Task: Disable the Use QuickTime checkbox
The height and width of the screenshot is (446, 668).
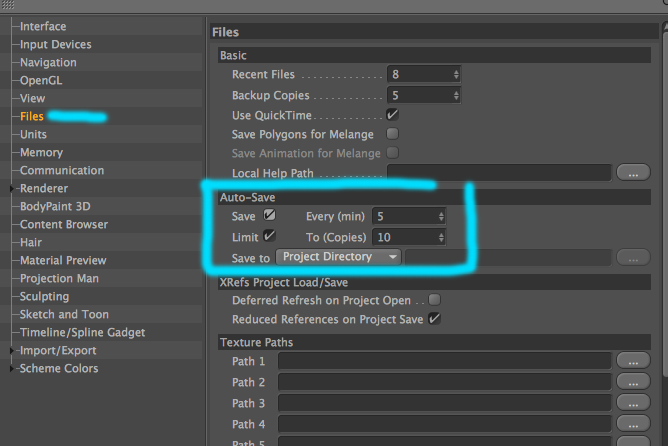Action: tap(392, 115)
